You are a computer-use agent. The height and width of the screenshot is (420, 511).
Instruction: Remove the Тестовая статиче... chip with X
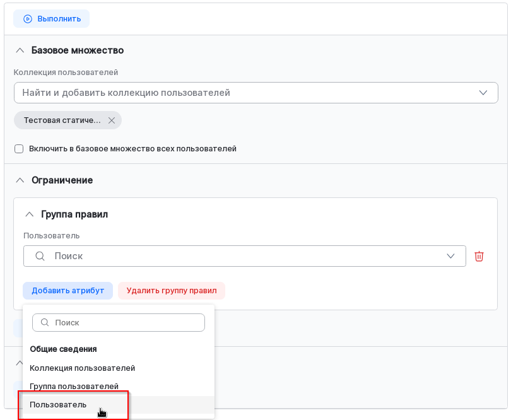click(x=112, y=120)
